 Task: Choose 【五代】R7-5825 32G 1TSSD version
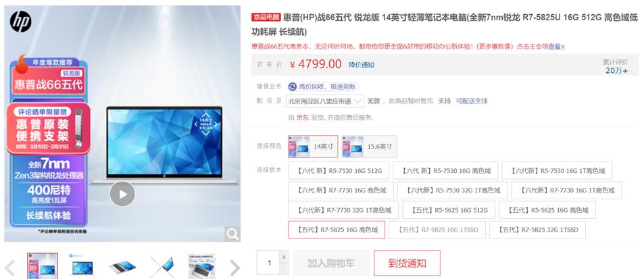(x=537, y=230)
